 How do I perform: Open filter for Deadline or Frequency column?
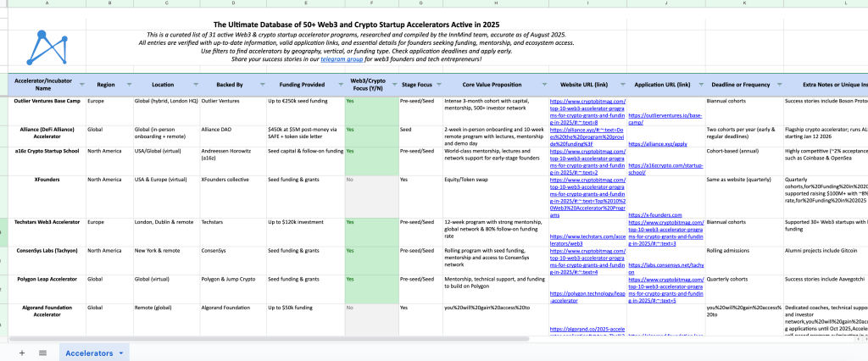point(780,85)
